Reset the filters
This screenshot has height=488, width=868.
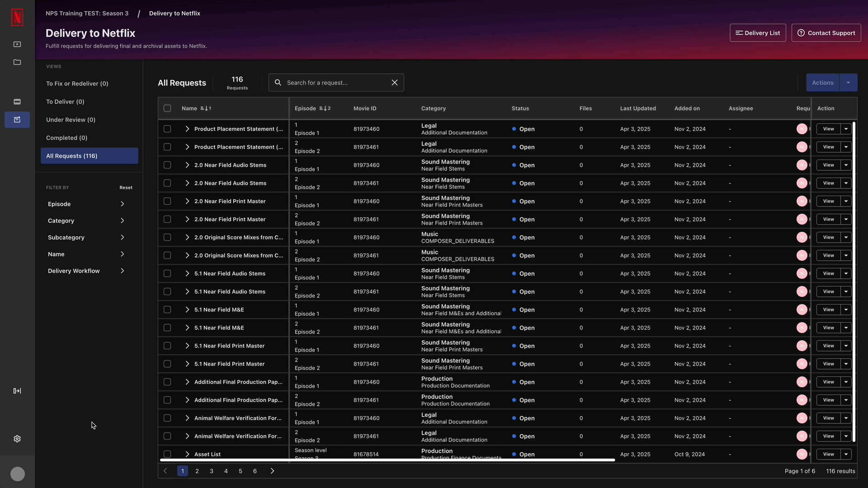[126, 188]
